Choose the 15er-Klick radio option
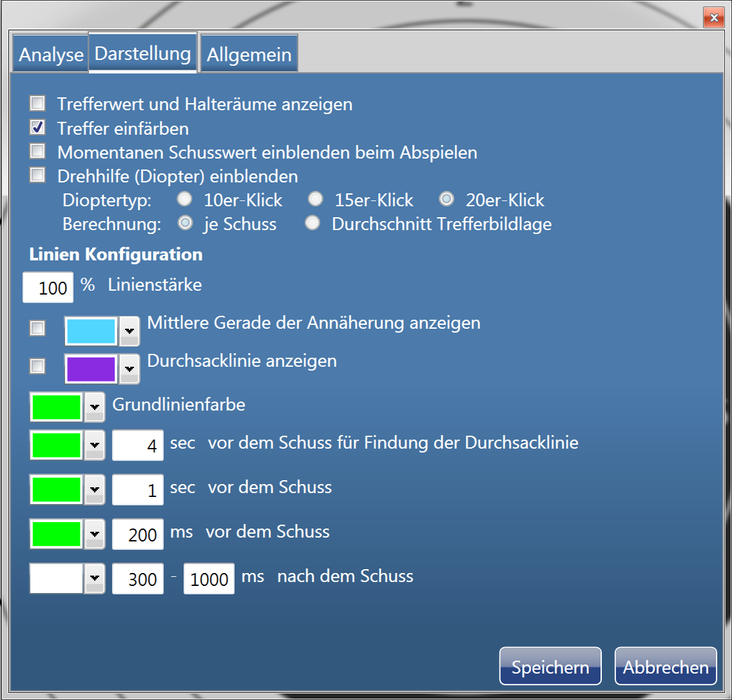The height and width of the screenshot is (700, 732). pyautogui.click(x=316, y=199)
